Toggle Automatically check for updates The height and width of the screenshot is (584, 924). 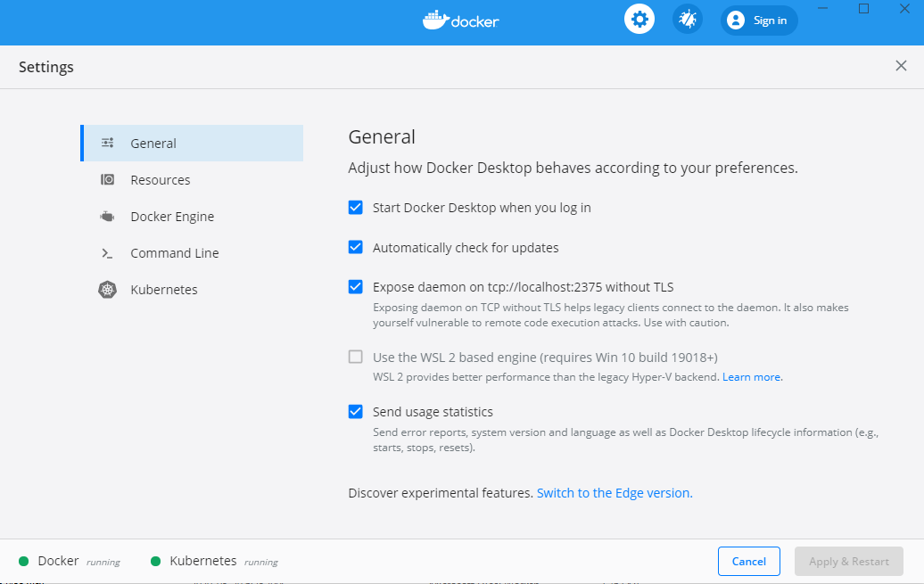pyautogui.click(x=355, y=247)
